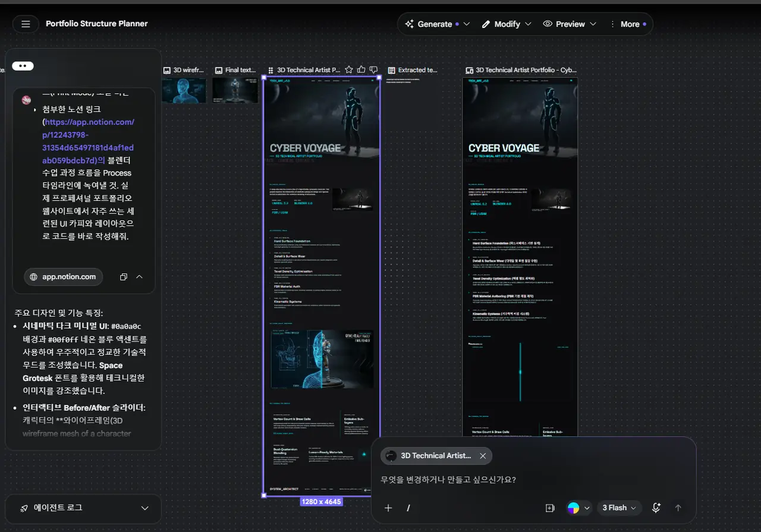Expand the chevron beside the color swatch
The width and height of the screenshot is (761, 532).
click(587, 508)
